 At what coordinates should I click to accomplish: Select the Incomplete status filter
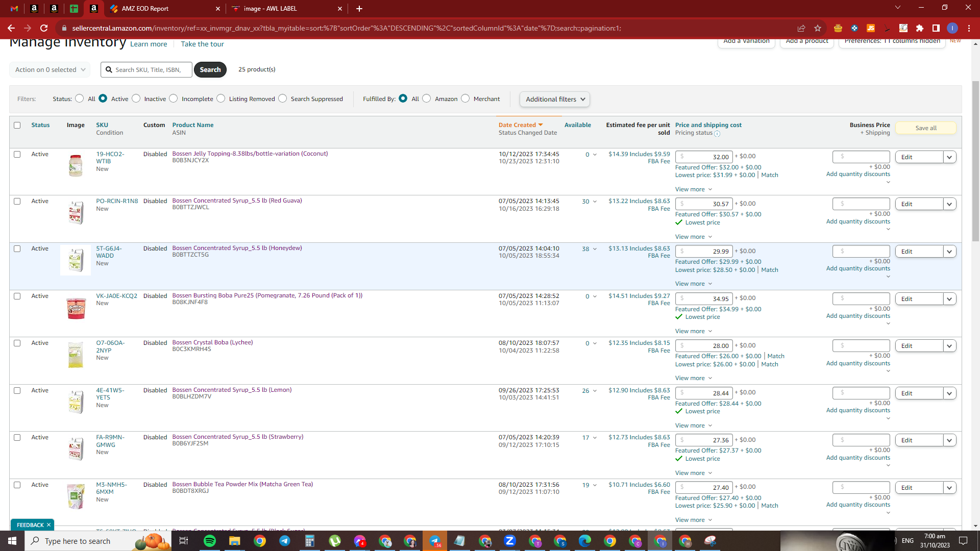click(174, 98)
